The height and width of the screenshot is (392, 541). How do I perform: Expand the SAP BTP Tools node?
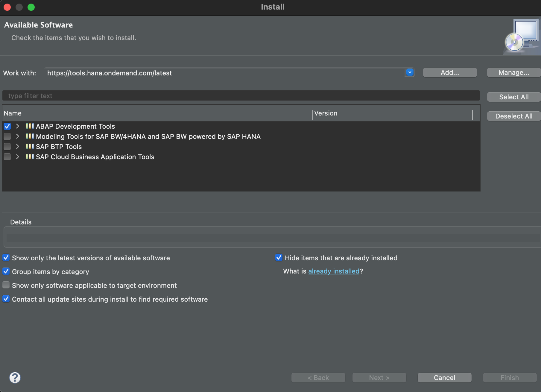pyautogui.click(x=18, y=146)
